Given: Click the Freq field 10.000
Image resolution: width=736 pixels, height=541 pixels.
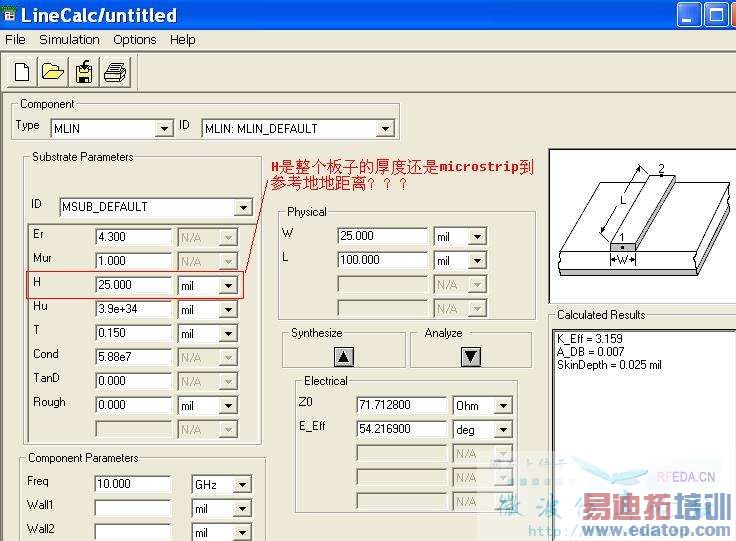Looking at the screenshot, I should [x=133, y=484].
